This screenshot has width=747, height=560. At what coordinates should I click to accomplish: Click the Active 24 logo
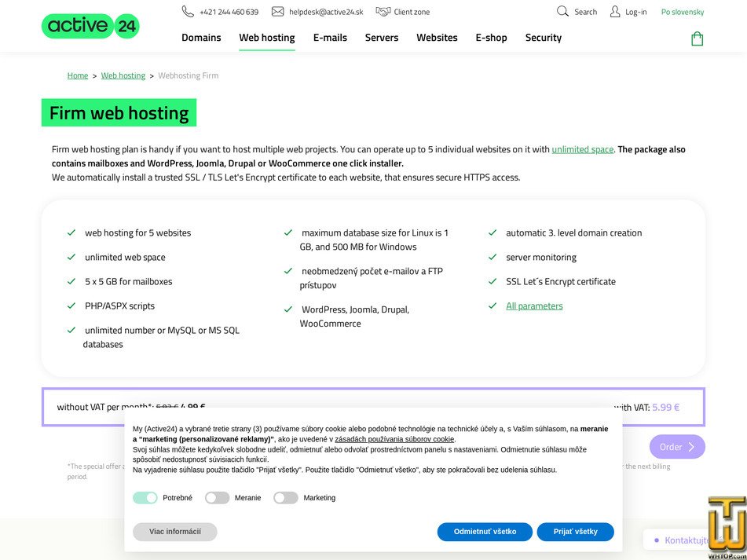90,26
